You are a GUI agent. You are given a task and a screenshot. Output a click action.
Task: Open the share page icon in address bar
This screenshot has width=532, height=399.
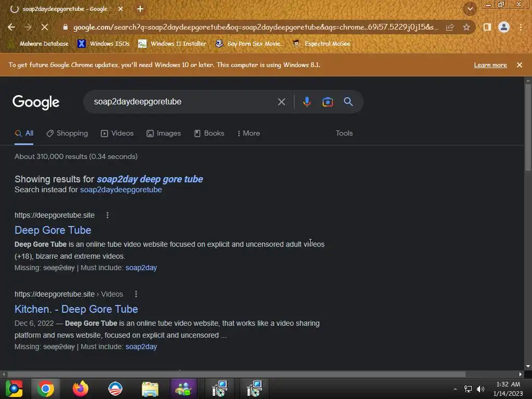[x=450, y=27]
